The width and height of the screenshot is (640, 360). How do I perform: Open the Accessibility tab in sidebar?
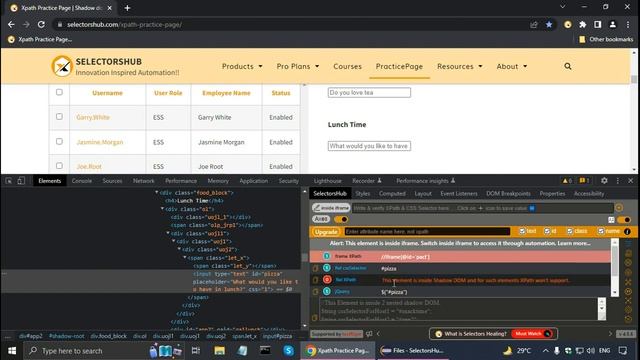pos(589,193)
